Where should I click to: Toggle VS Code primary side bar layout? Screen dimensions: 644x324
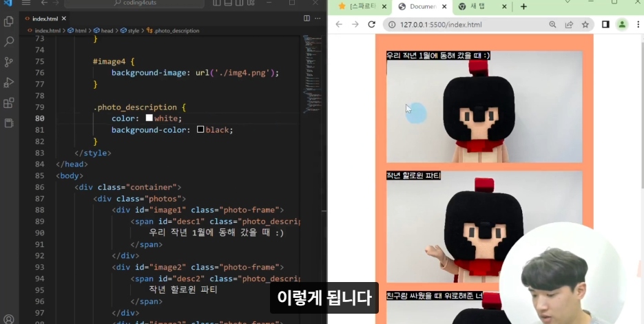point(217,3)
